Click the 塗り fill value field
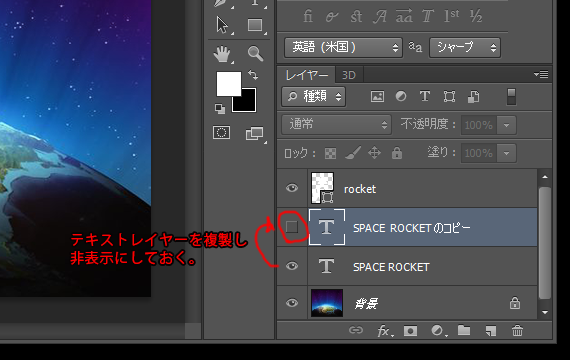570x360 pixels. pos(479,153)
